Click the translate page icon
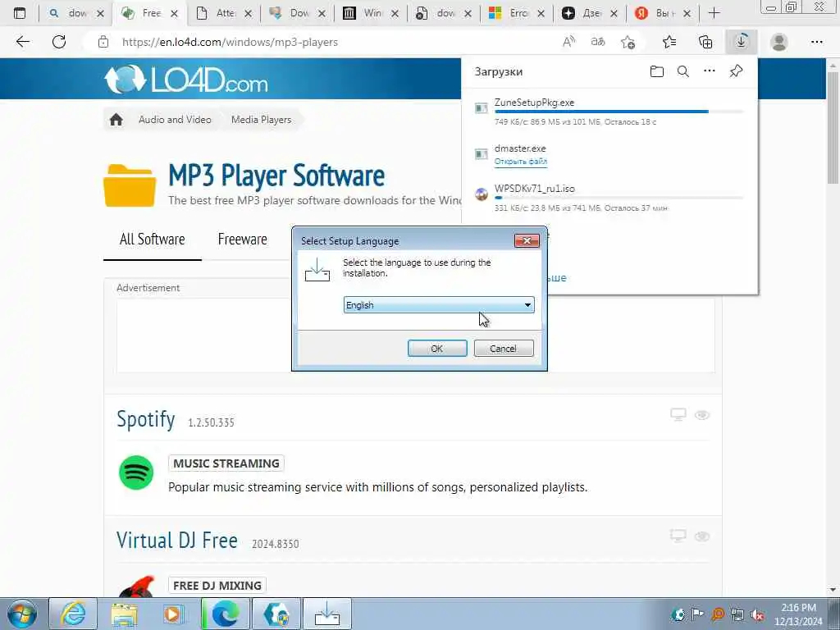Screen dimensions: 840x630 598,42
